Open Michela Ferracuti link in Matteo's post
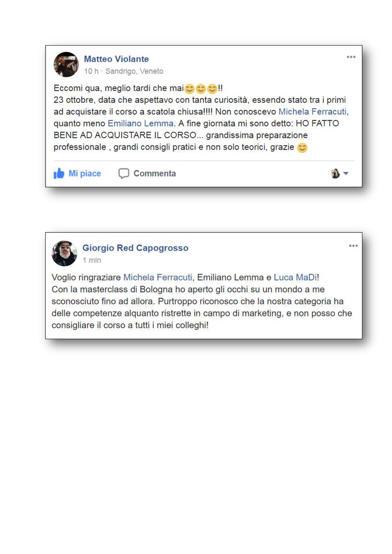 point(312,111)
